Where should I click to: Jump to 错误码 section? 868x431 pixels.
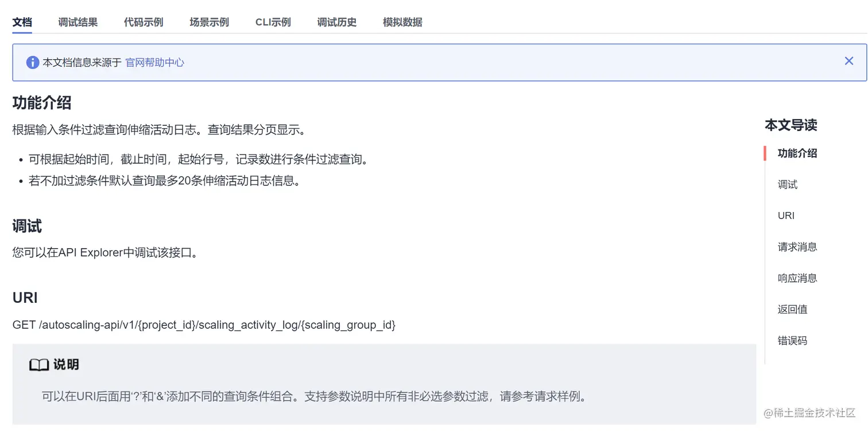point(792,341)
